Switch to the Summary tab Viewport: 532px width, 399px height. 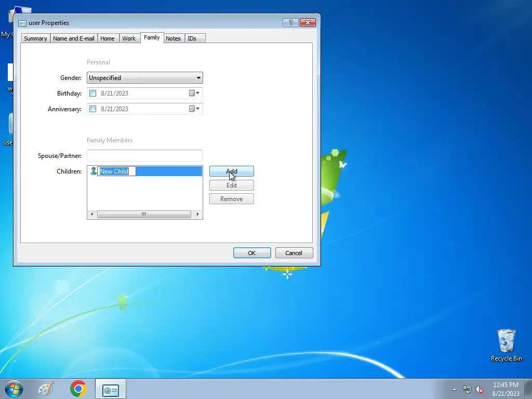pyautogui.click(x=36, y=38)
